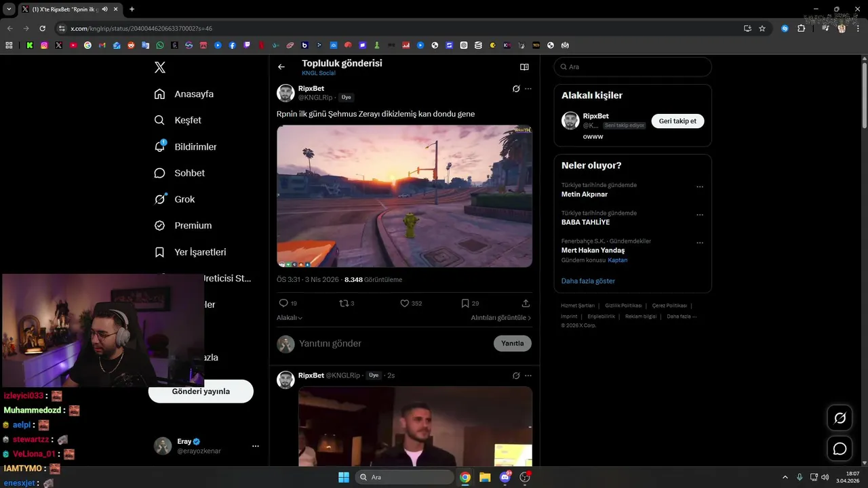Click Gönderi yayınla button
Image resolution: width=868 pixels, height=488 pixels.
coord(201,392)
